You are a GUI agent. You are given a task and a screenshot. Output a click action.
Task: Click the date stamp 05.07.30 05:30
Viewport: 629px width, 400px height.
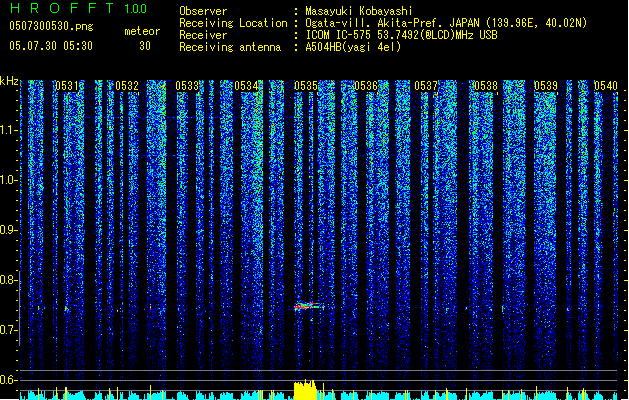click(51, 46)
